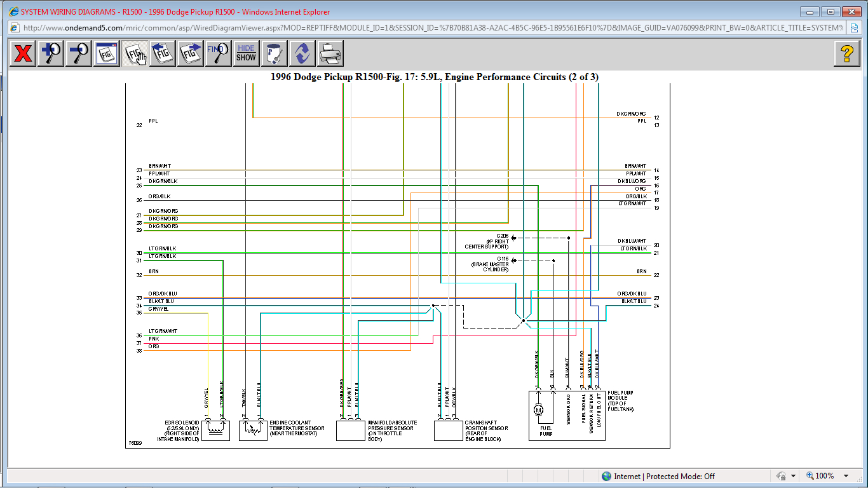
Task: Click the blue refresh arrows icon
Action: click(x=302, y=53)
